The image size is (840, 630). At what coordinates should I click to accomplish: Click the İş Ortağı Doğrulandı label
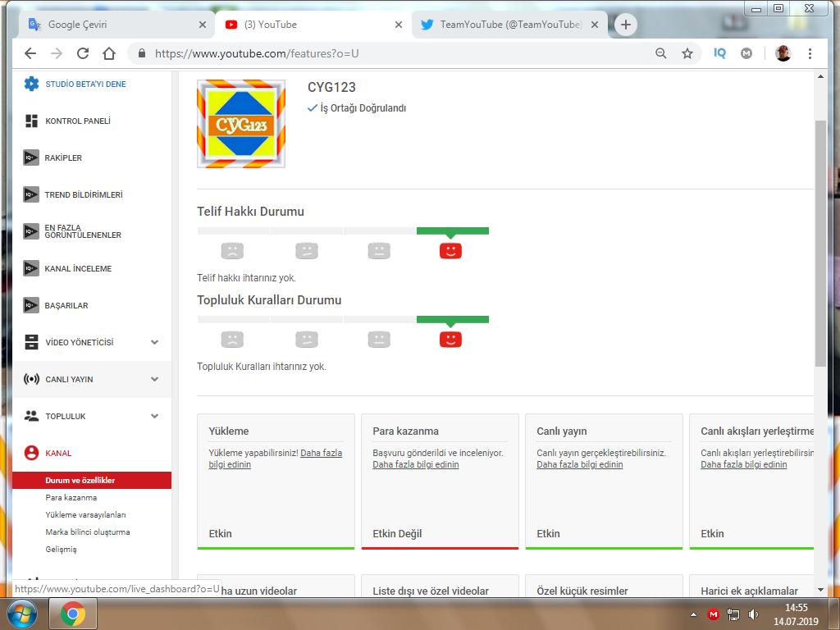(x=363, y=108)
